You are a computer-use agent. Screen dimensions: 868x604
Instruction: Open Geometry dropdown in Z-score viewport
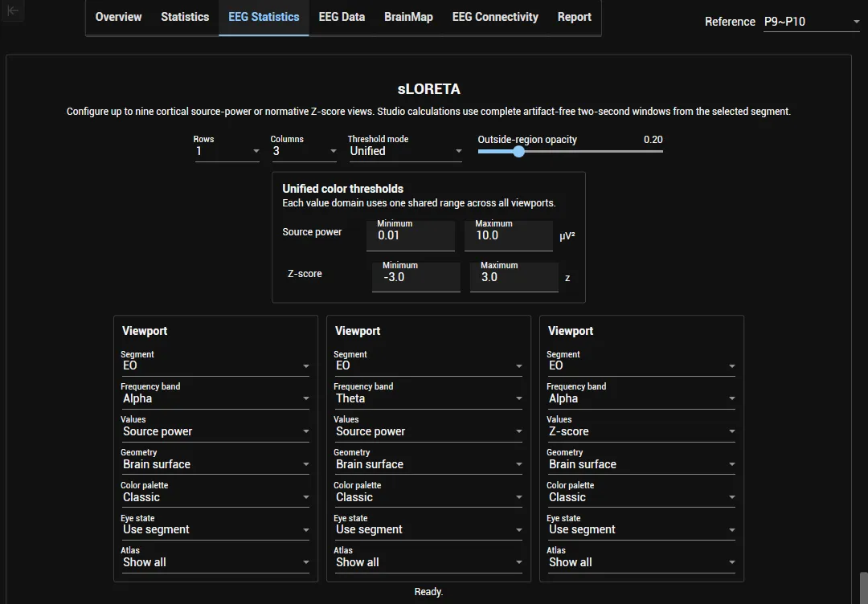[641, 464]
